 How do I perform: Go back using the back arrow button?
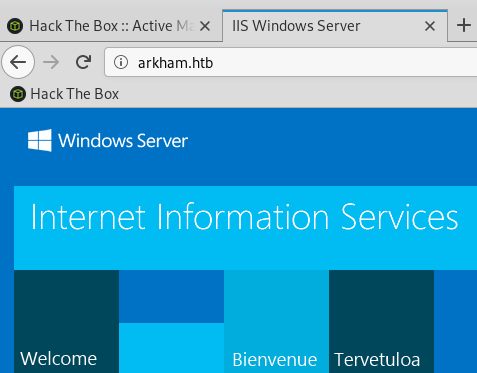pyautogui.click(x=18, y=62)
